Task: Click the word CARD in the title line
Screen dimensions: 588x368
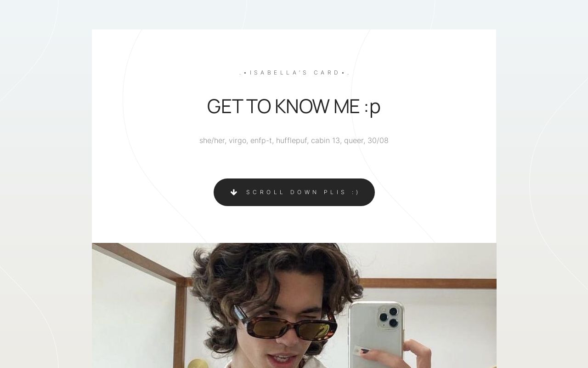Action: 327,73
